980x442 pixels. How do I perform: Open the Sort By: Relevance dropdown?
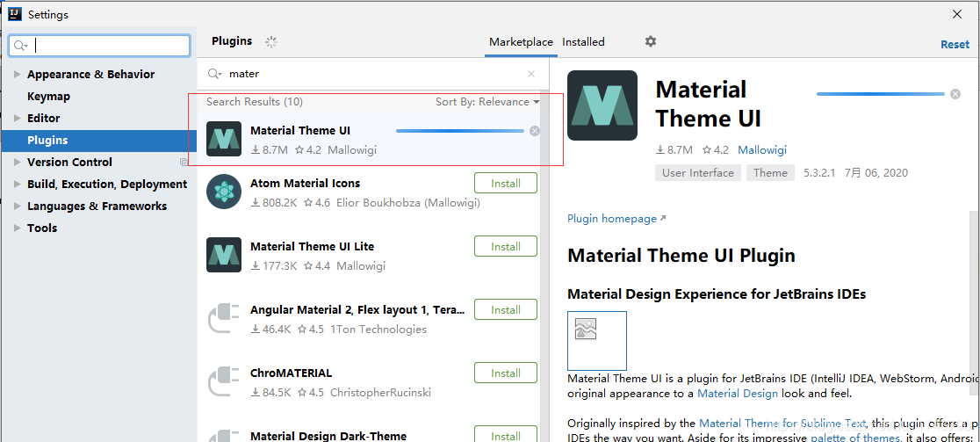(x=487, y=102)
